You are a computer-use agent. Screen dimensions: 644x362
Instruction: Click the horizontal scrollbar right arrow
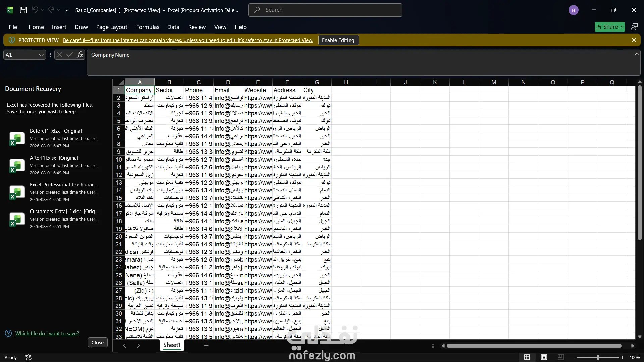coord(633,346)
